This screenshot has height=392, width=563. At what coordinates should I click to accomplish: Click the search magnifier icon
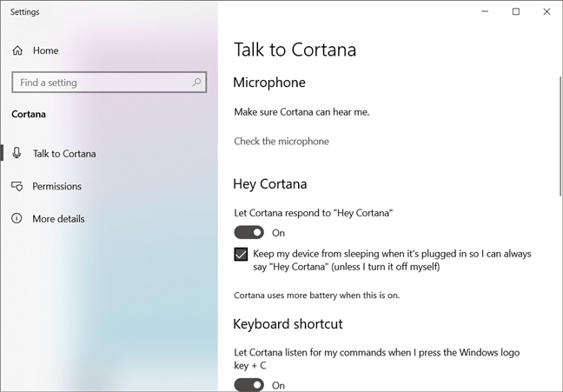(x=196, y=83)
